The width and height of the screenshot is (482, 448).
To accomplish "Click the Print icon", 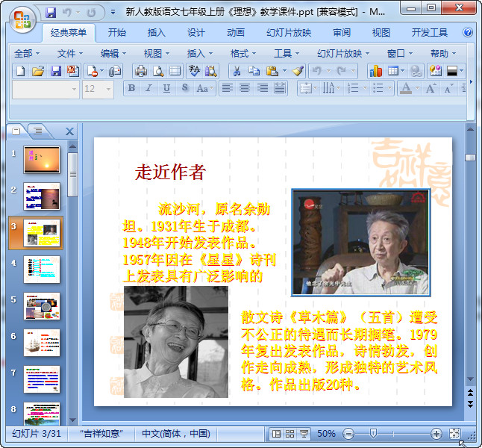I will tap(141, 71).
